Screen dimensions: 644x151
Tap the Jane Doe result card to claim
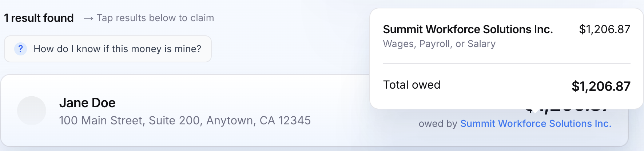[x=218, y=135]
